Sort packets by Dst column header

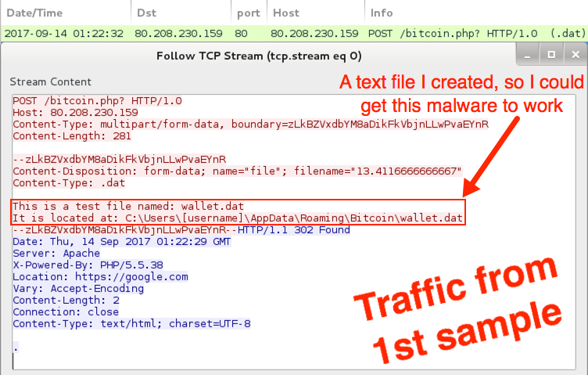click(181, 13)
